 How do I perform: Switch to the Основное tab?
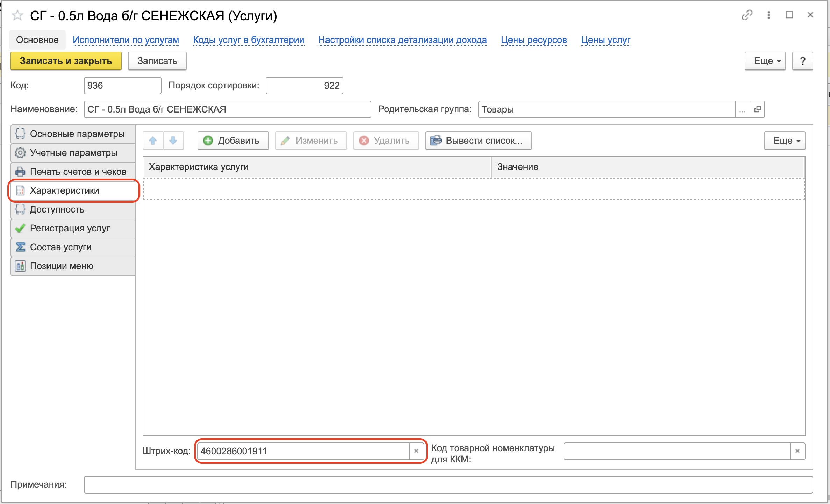point(37,40)
